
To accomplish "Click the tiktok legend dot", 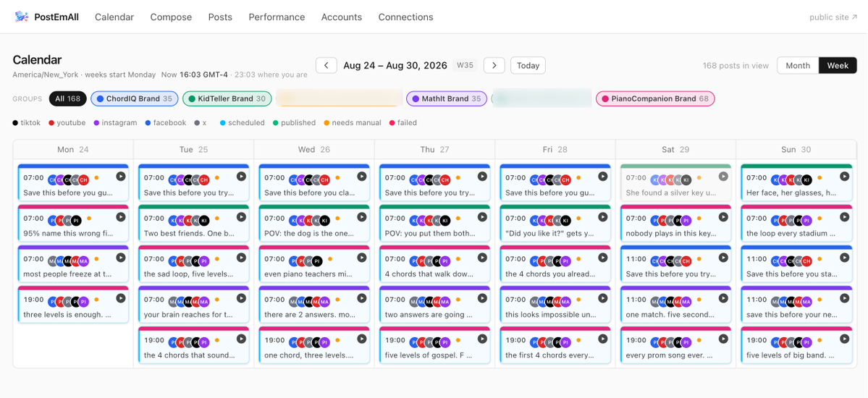I will coord(15,123).
